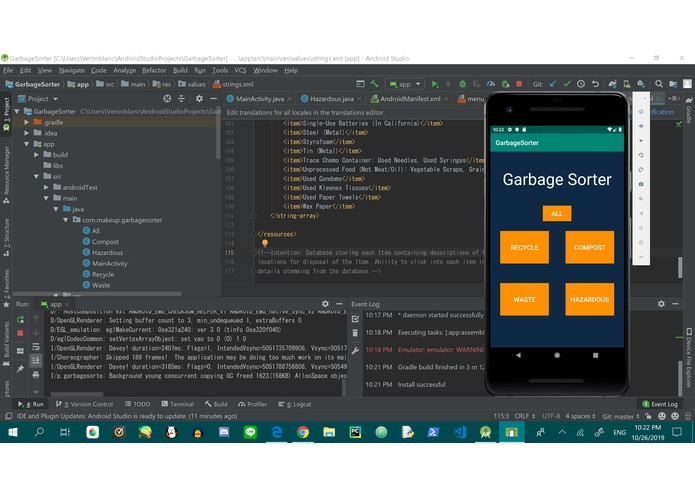Switch to MainActivity.java tab
The height and width of the screenshot is (494, 695).
pyautogui.click(x=259, y=98)
